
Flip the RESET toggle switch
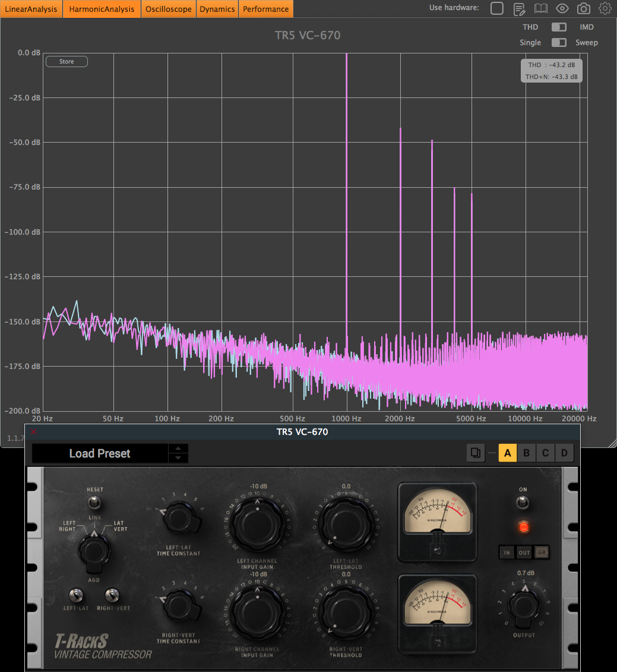94,502
